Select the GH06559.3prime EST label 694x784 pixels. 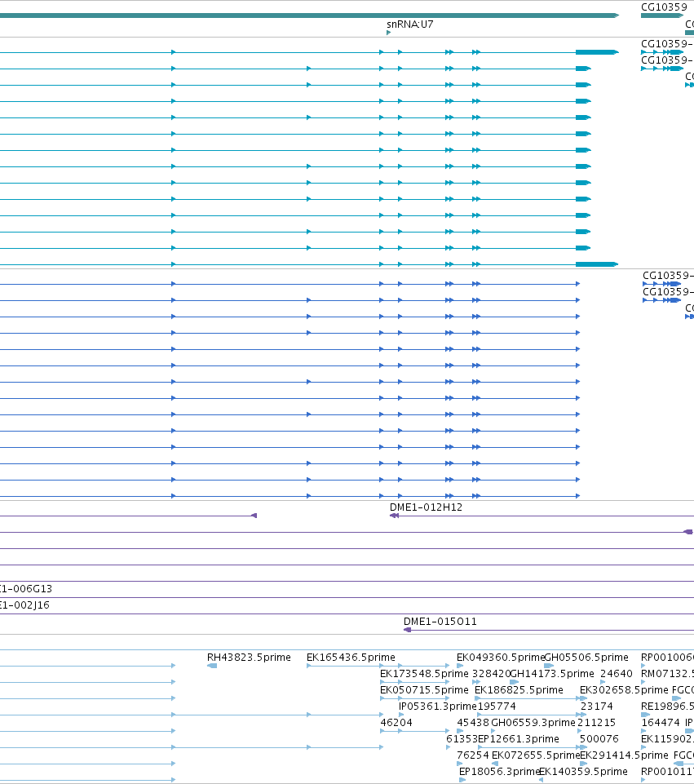point(533,723)
